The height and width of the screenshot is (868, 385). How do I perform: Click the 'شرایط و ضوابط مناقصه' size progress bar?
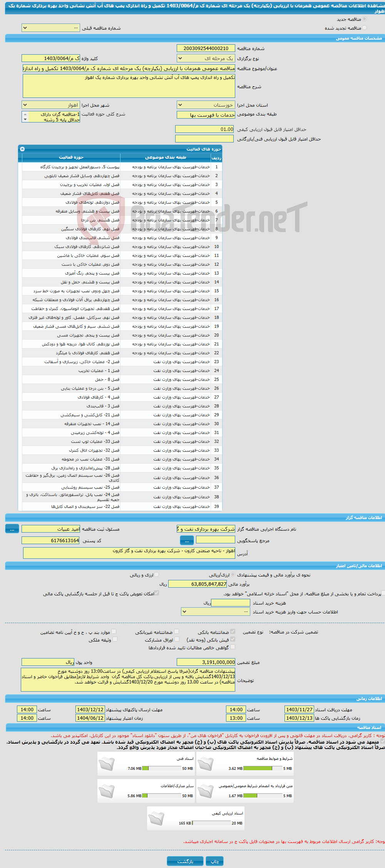coord(263,768)
